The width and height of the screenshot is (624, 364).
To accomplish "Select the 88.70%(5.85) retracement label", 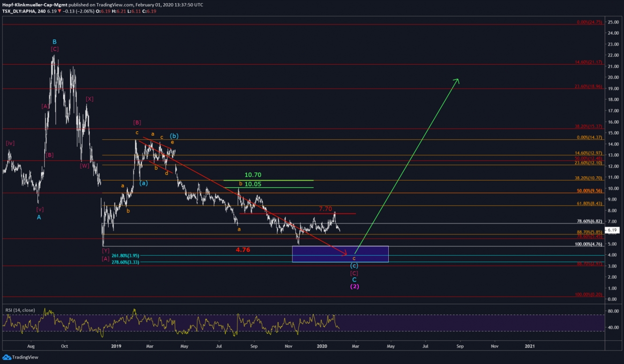I will (x=589, y=232).
